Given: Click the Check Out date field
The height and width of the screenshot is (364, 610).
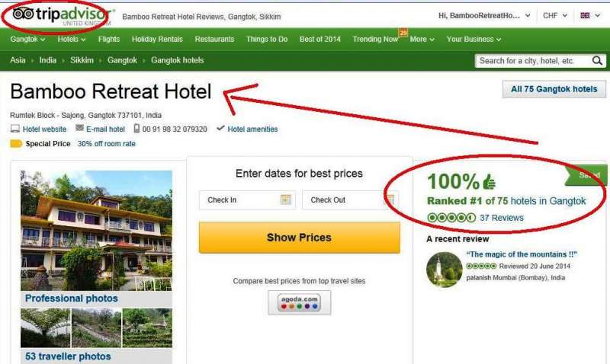Looking at the screenshot, I should [x=350, y=200].
